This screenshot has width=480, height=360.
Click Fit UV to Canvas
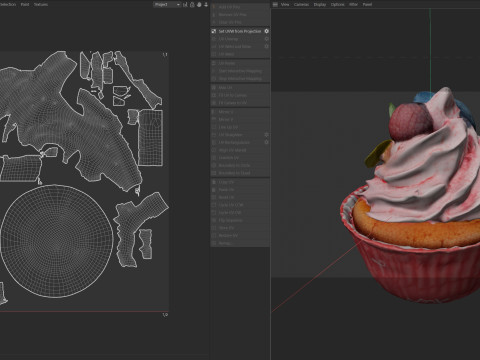click(240, 95)
